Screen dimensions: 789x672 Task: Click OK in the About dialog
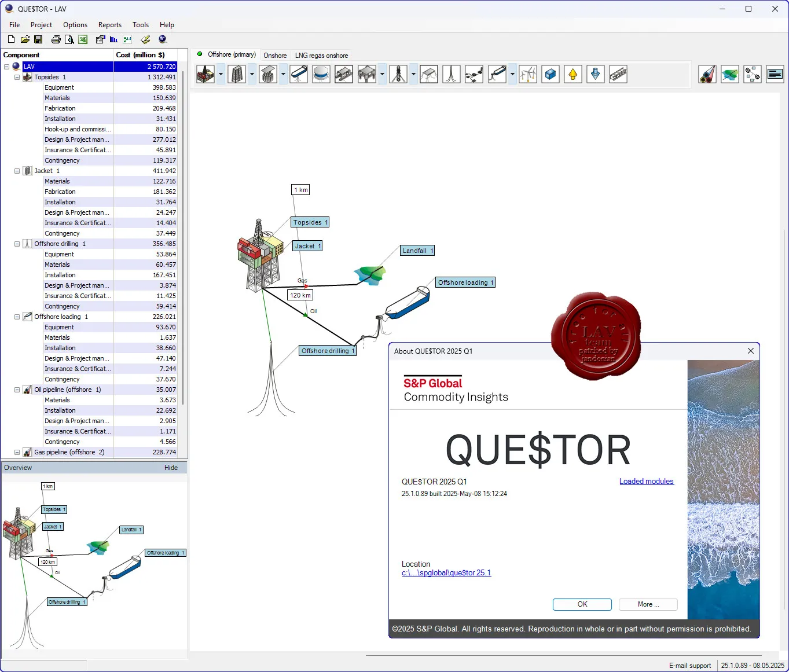coord(582,604)
